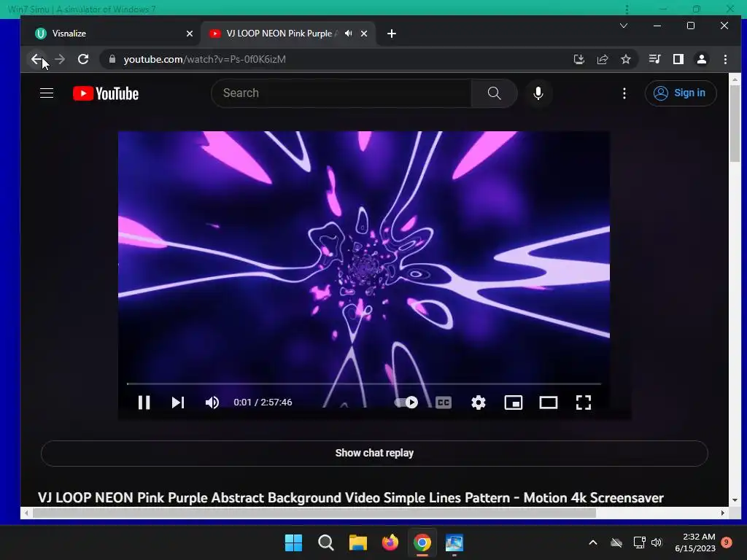The height and width of the screenshot is (560, 747).
Task: Enter full screen video mode
Action: (584, 402)
